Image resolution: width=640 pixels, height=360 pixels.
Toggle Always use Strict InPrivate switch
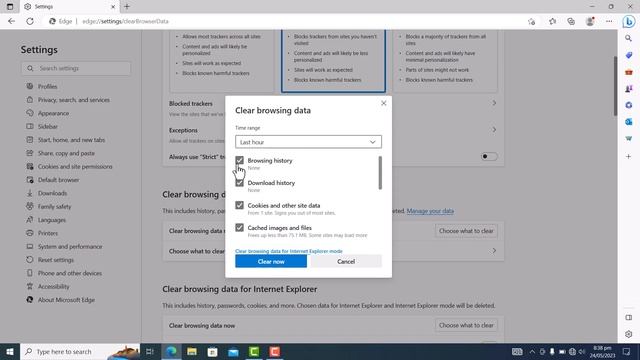[x=489, y=156]
